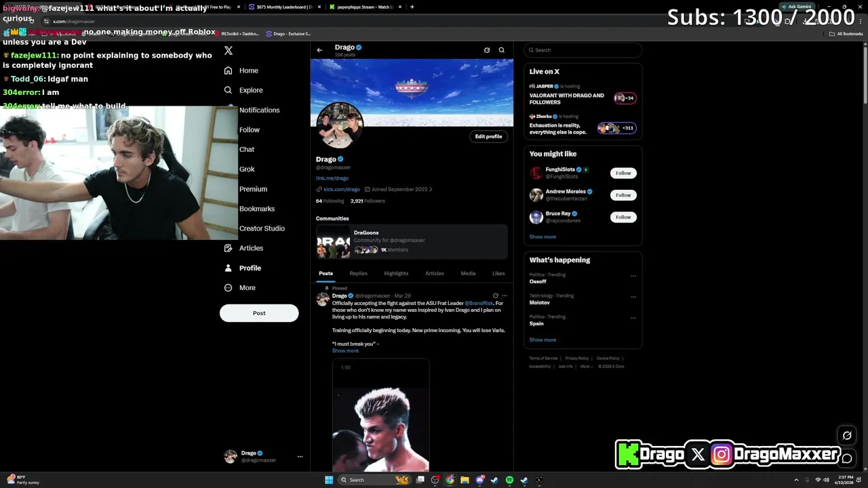The image size is (868, 488).
Task: Switch to jasperphipps Stream browser tab
Action: pos(365,7)
